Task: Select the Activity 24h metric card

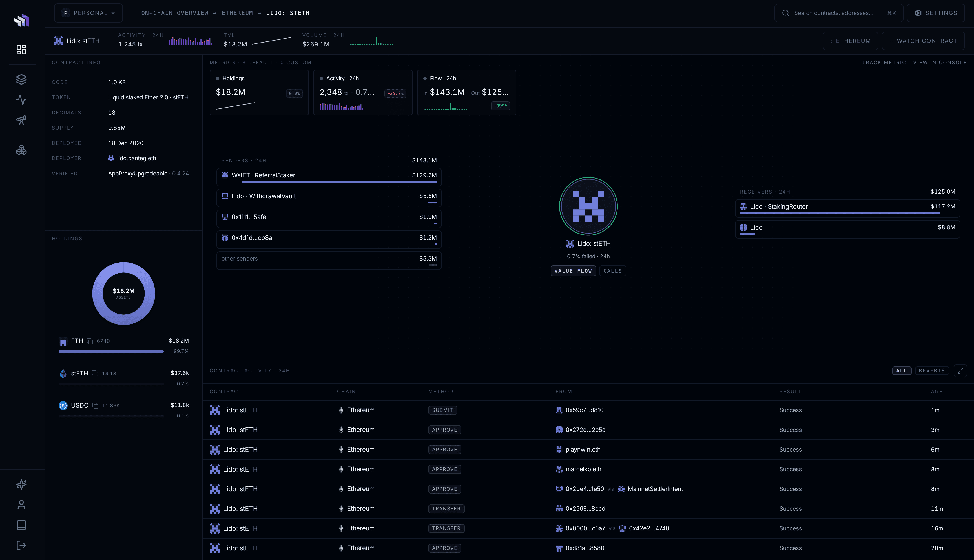Action: click(x=363, y=92)
